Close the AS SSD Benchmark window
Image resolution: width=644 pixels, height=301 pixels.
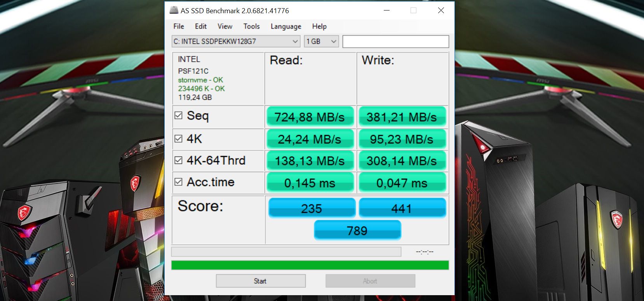441,10
